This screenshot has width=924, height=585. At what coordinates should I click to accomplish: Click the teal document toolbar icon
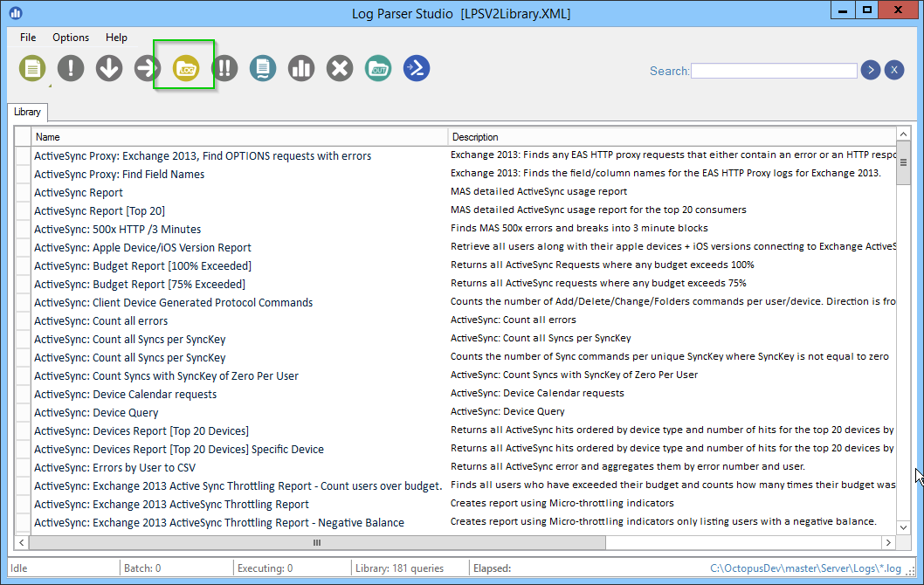tap(263, 68)
